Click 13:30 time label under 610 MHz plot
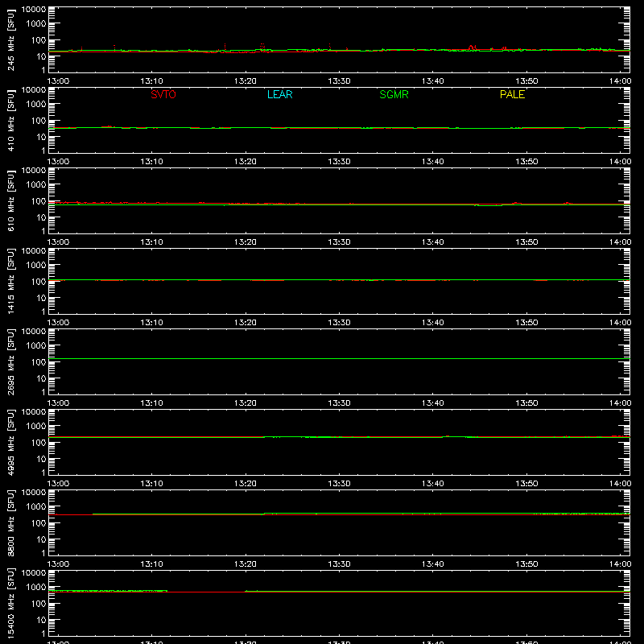Image resolution: width=644 pixels, height=644 pixels. [x=339, y=242]
